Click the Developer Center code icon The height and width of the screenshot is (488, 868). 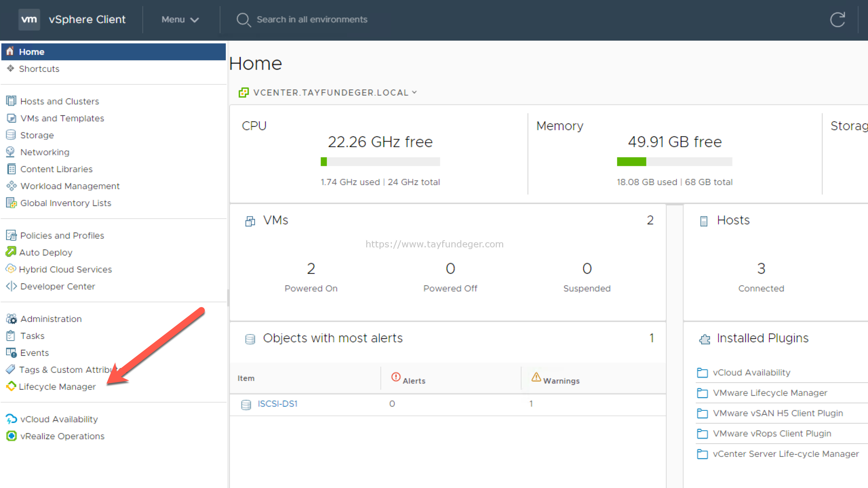click(11, 286)
